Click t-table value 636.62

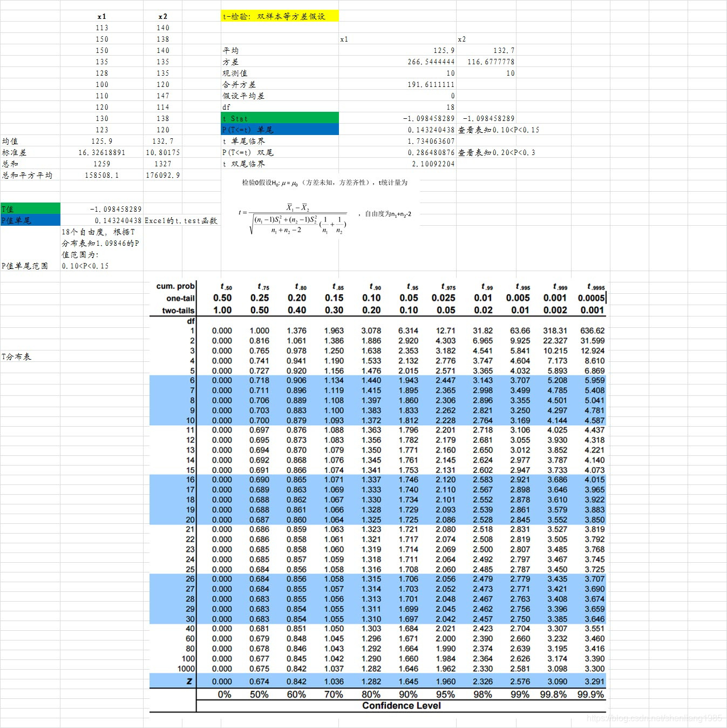592,331
